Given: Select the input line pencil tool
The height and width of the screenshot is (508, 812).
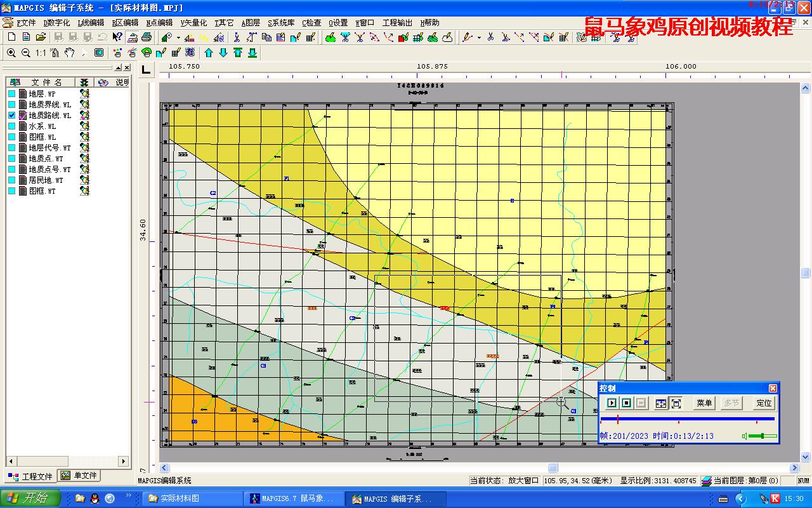Looking at the screenshot, I should click(468, 37).
